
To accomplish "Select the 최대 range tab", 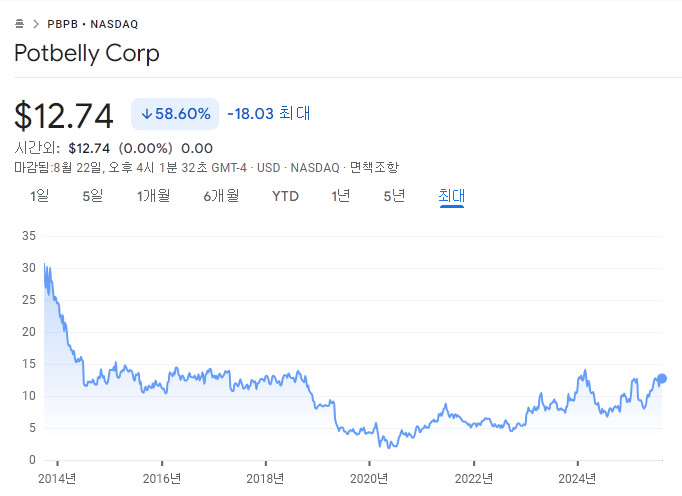I will pyautogui.click(x=451, y=196).
